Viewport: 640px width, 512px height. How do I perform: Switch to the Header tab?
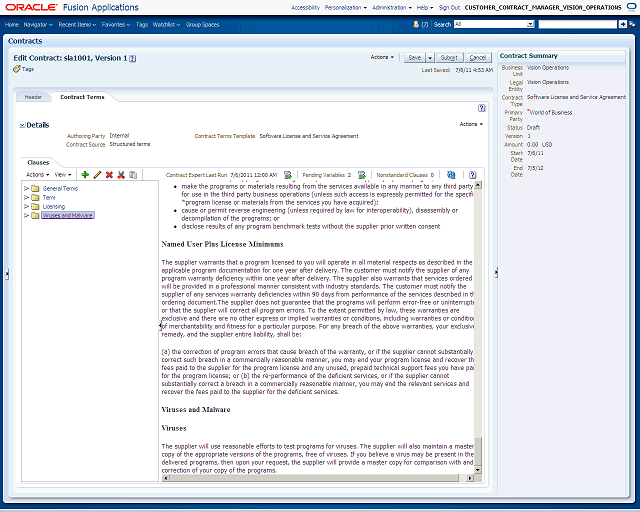(33, 97)
